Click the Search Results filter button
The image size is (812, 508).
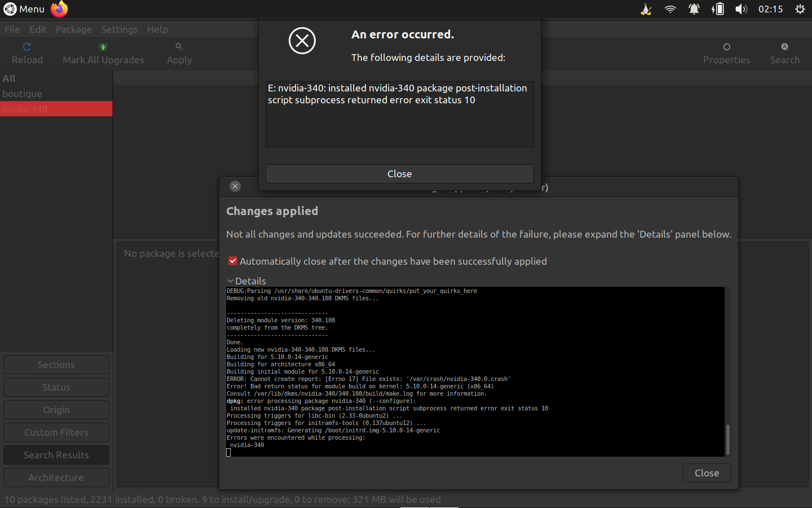(56, 455)
